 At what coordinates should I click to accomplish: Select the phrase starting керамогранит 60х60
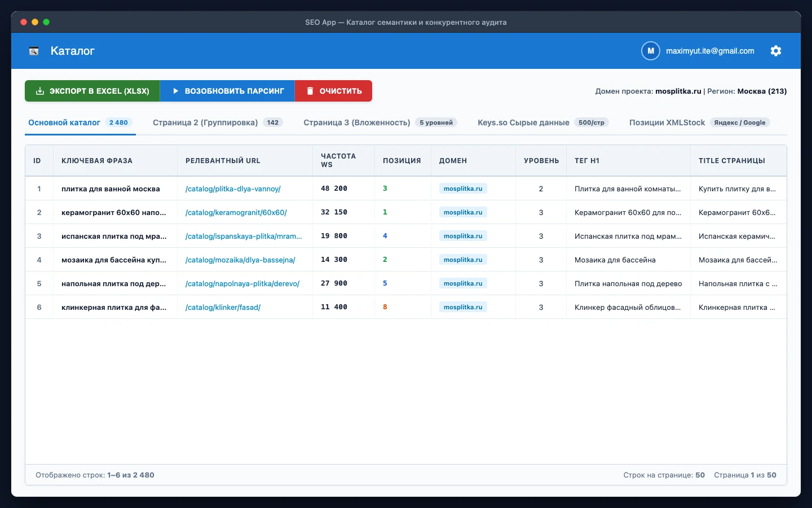[114, 212]
